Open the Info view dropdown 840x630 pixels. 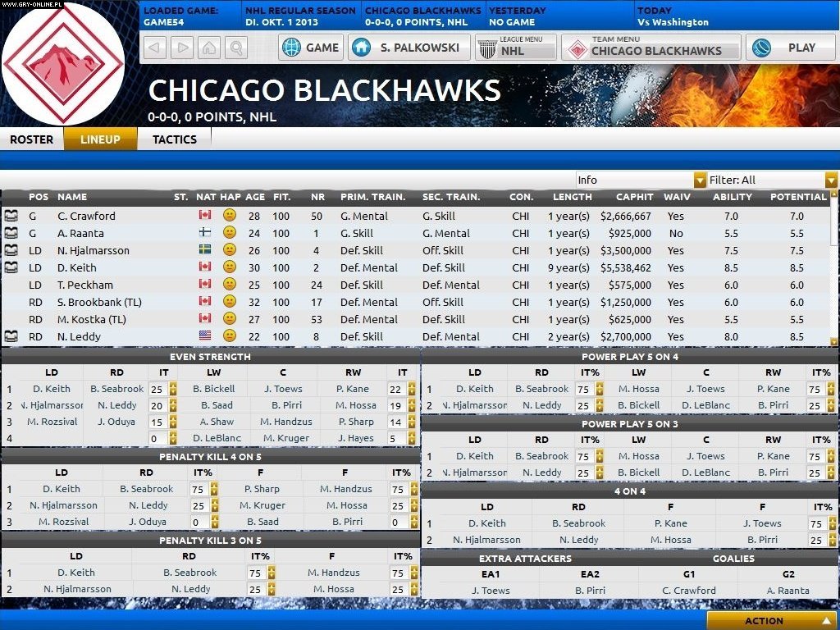tap(698, 179)
